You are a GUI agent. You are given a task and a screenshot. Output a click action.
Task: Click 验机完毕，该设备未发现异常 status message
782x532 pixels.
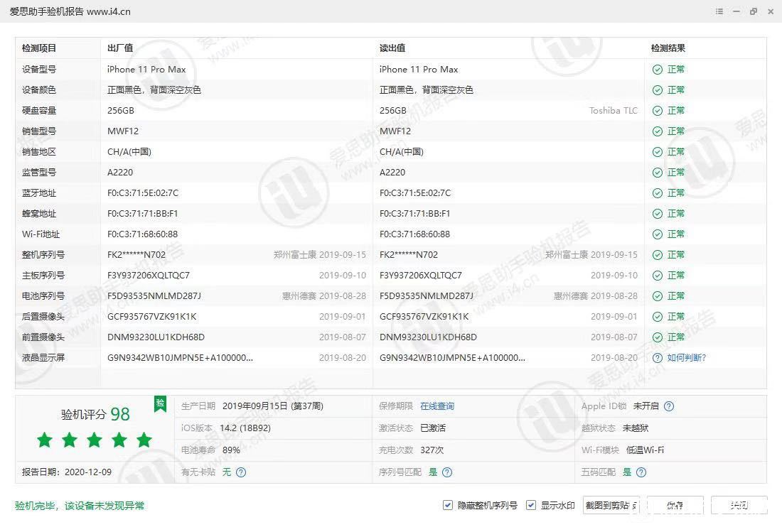tap(80, 506)
